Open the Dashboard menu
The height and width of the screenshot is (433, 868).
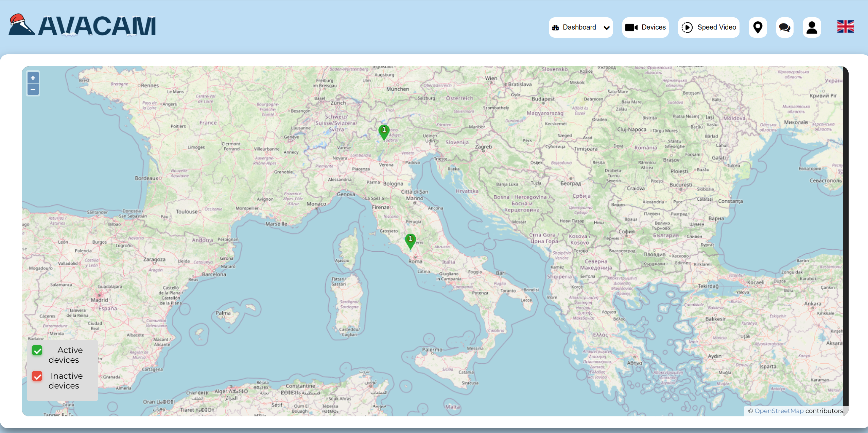point(579,28)
